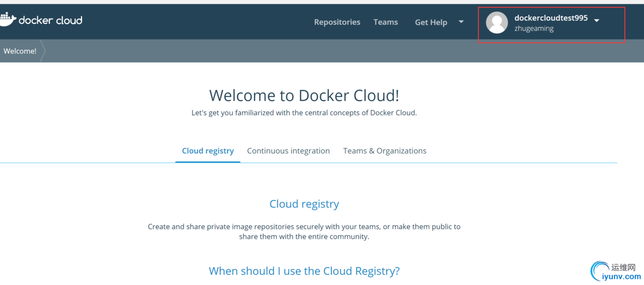This screenshot has width=644, height=285.
Task: Click the zhugeaming username text
Action: [534, 29]
